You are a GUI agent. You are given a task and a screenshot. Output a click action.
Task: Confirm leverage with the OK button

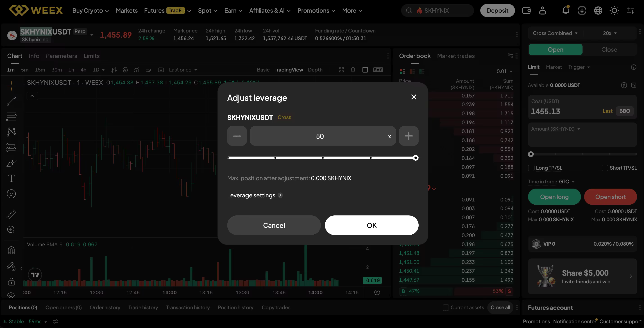point(372,225)
